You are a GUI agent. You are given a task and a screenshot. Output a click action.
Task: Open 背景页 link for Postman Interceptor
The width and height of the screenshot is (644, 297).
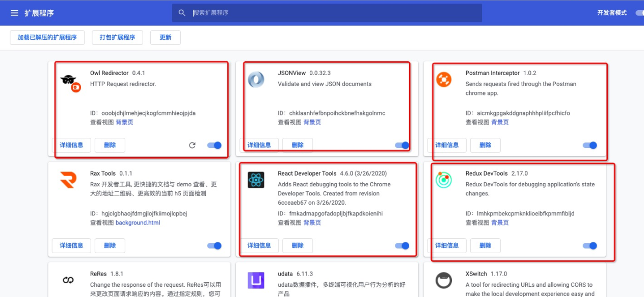pyautogui.click(x=500, y=122)
